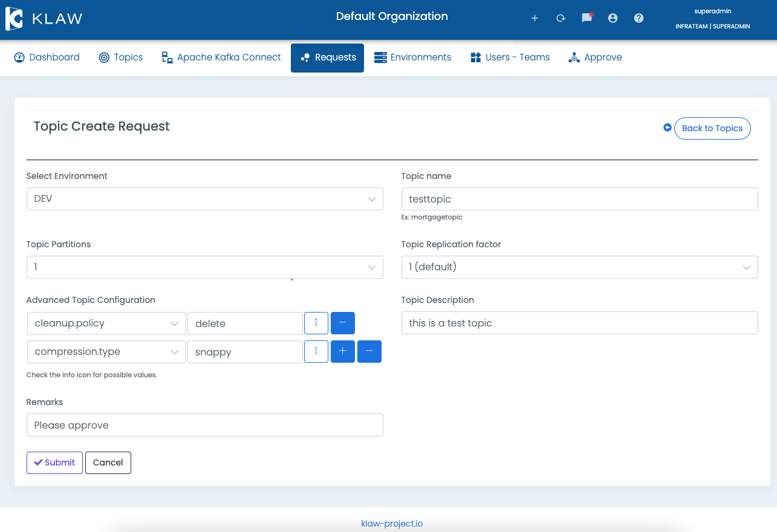
Task: Open the Select Environment dropdown
Action: point(204,199)
